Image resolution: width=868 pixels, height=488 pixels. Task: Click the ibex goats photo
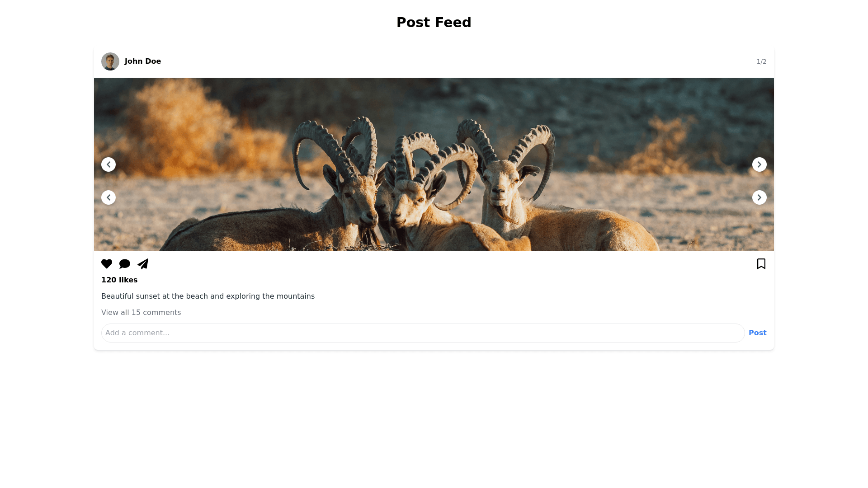pyautogui.click(x=434, y=164)
